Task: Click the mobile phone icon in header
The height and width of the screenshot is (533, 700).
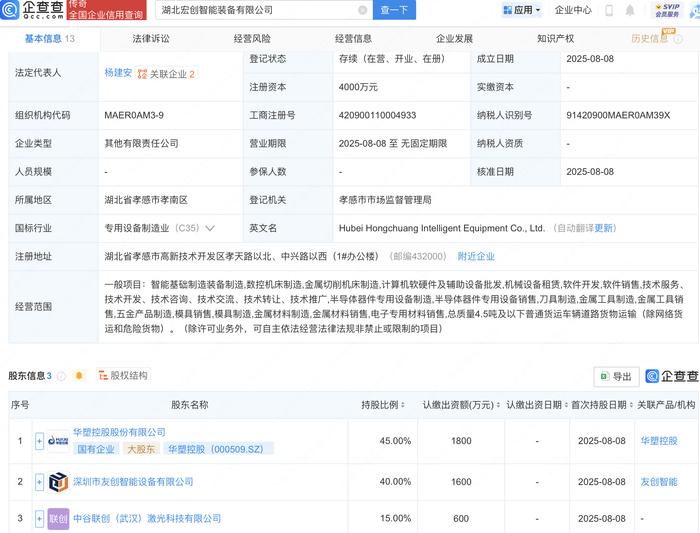Action: tap(609, 10)
